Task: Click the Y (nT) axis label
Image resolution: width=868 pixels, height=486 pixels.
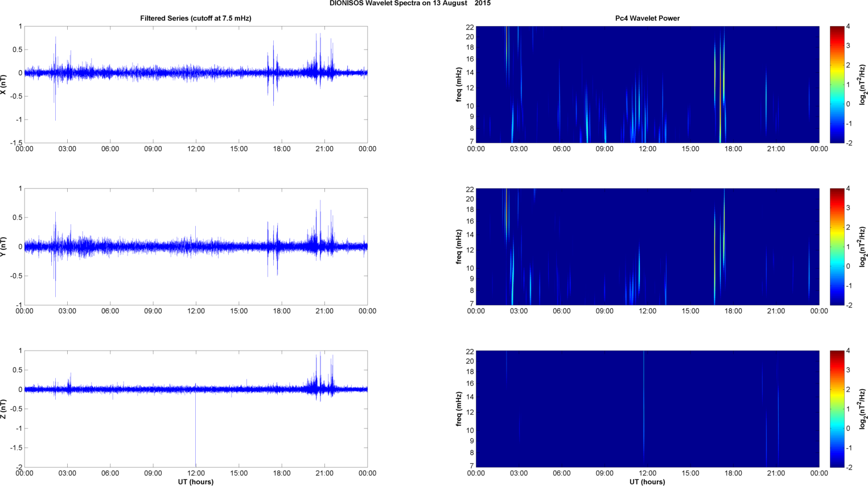Action: [4, 246]
